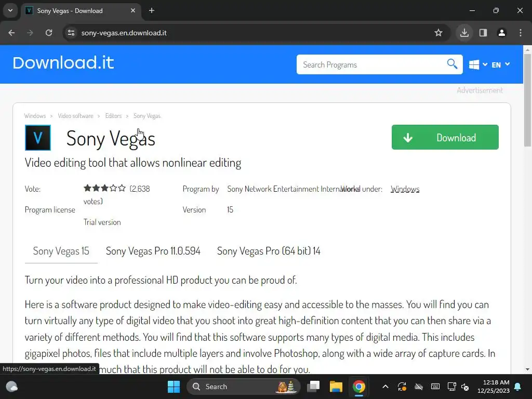
Task: Select the Sony Vegas - Download tab
Action: click(81, 11)
